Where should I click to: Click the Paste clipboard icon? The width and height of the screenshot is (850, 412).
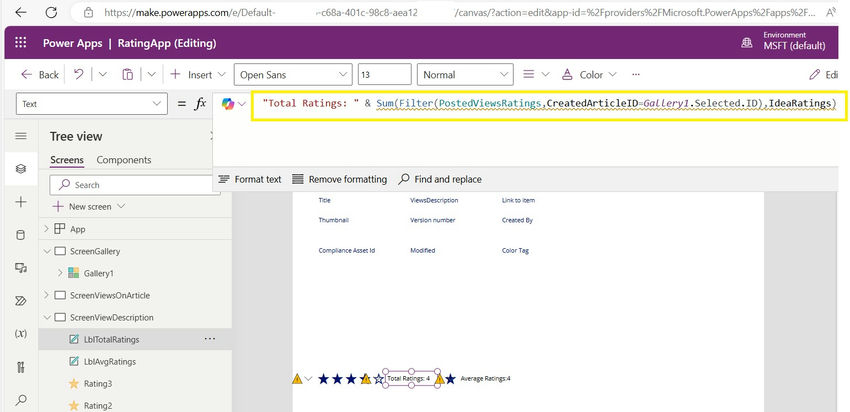click(127, 74)
